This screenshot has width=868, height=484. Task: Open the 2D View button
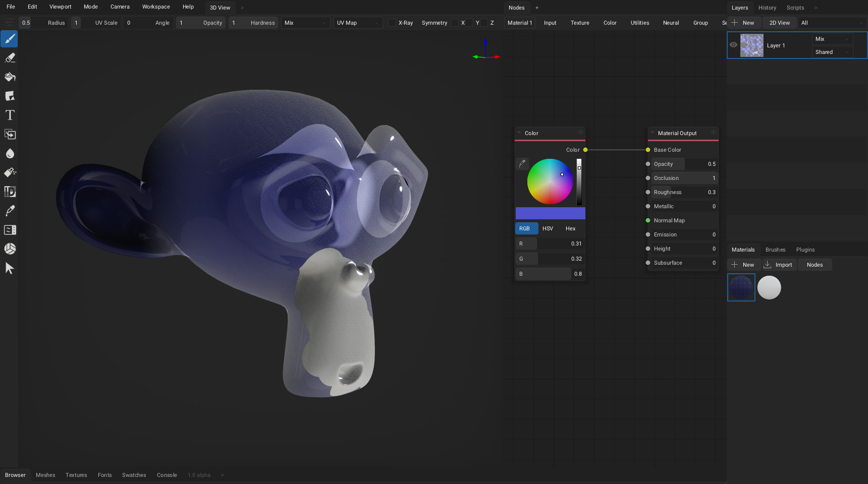tap(779, 23)
